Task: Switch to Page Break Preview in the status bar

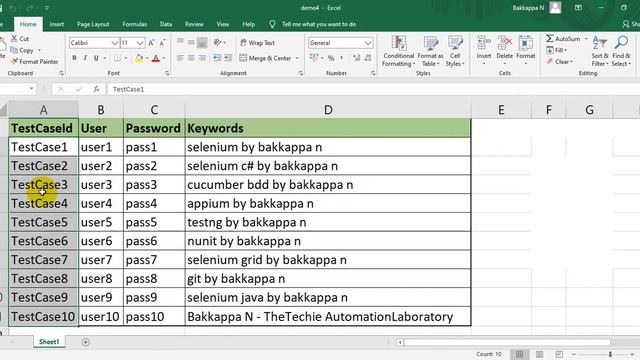Action: [559, 354]
